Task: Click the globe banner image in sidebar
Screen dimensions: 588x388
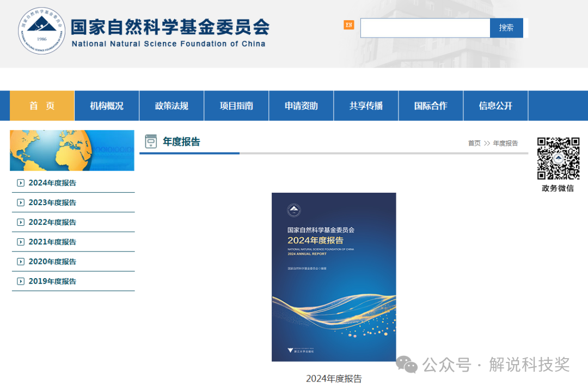Action: (72, 150)
